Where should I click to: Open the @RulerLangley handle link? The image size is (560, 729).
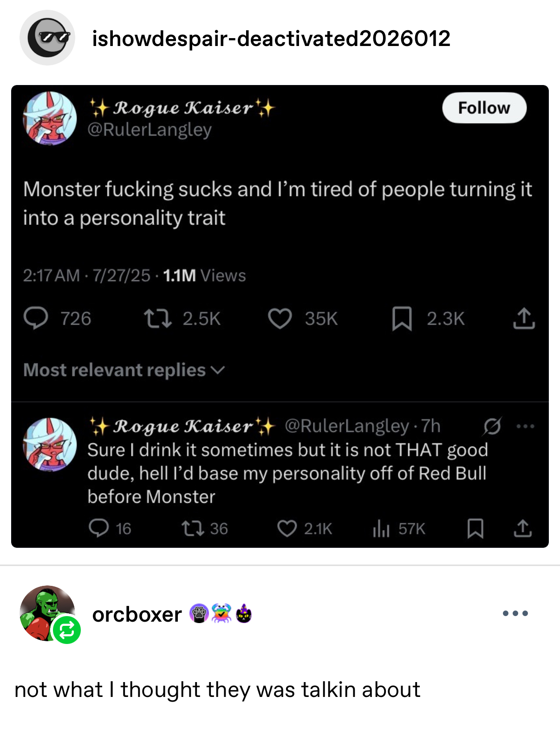pyautogui.click(x=150, y=129)
